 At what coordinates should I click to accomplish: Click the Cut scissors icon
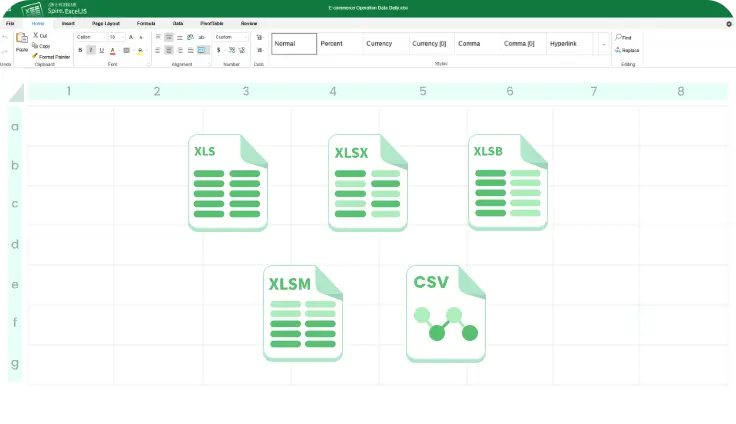[x=35, y=35]
